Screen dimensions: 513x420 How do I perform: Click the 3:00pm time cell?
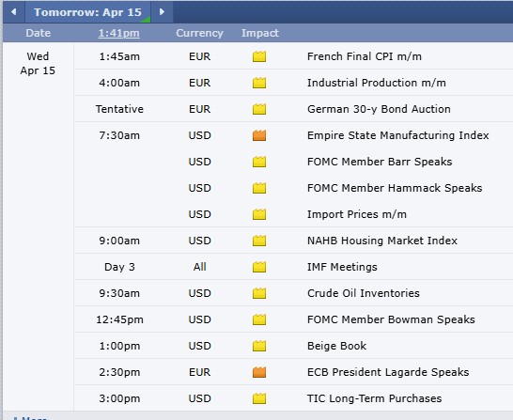tap(119, 398)
